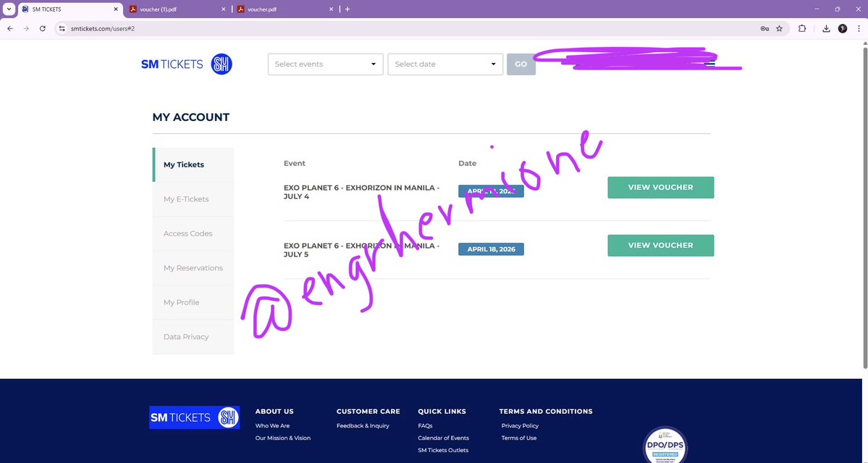This screenshot has width=868, height=463.
Task: Open the Chrome profile avatar
Action: (x=843, y=28)
